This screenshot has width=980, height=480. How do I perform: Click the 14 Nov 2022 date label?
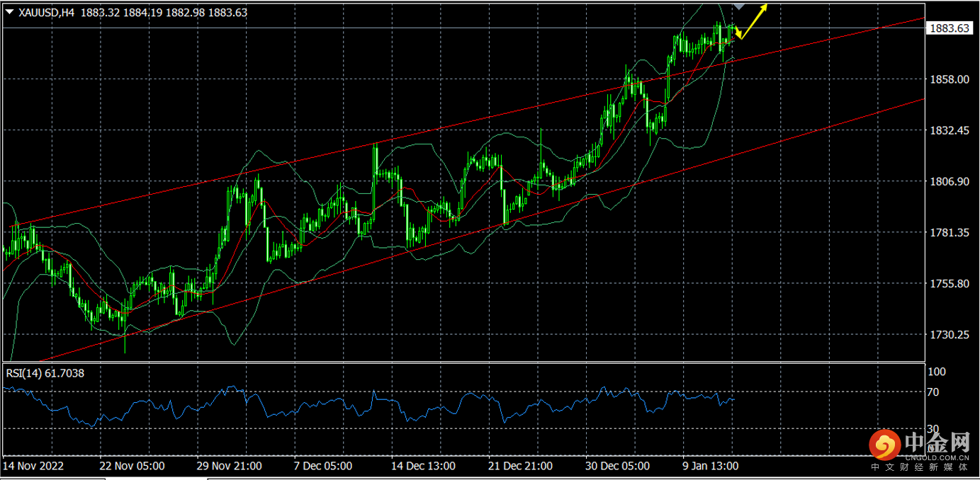33,466
